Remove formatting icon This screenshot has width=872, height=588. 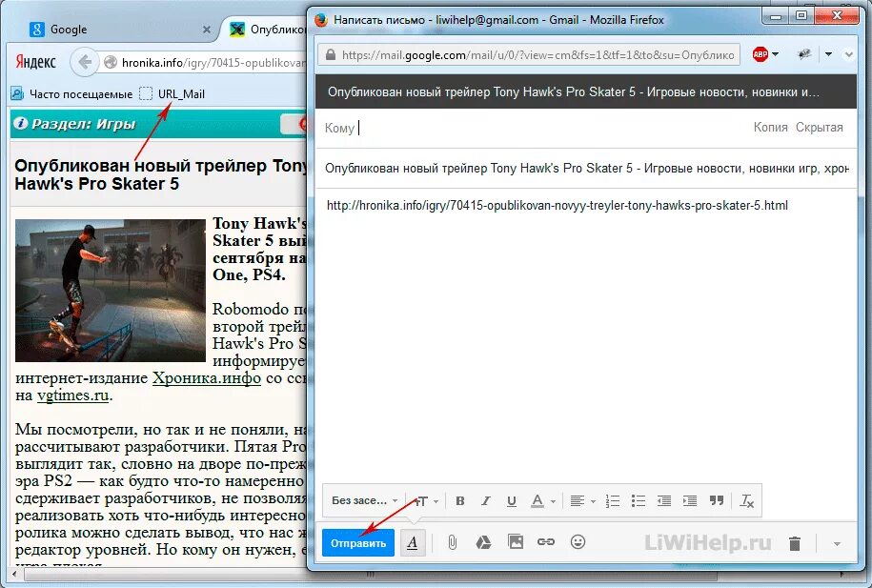click(x=746, y=501)
